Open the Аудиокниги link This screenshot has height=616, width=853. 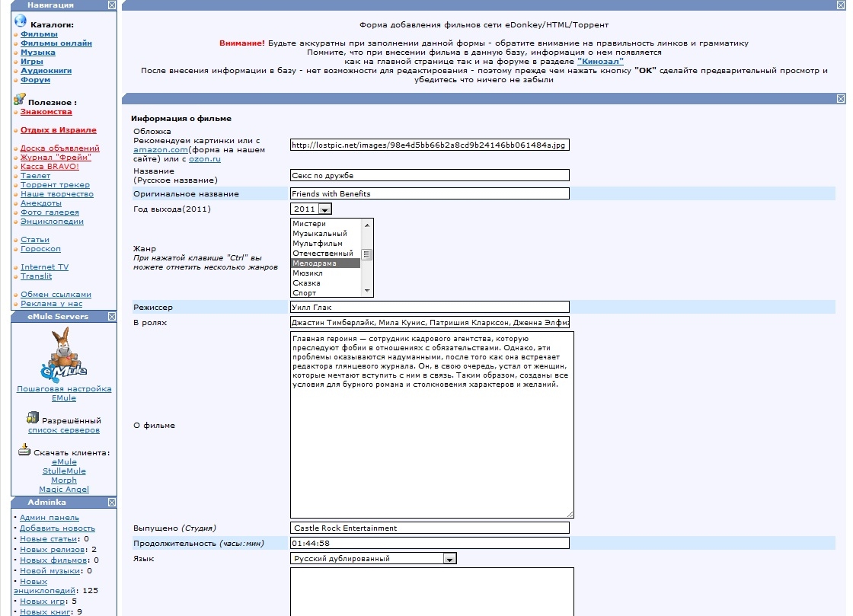46,71
